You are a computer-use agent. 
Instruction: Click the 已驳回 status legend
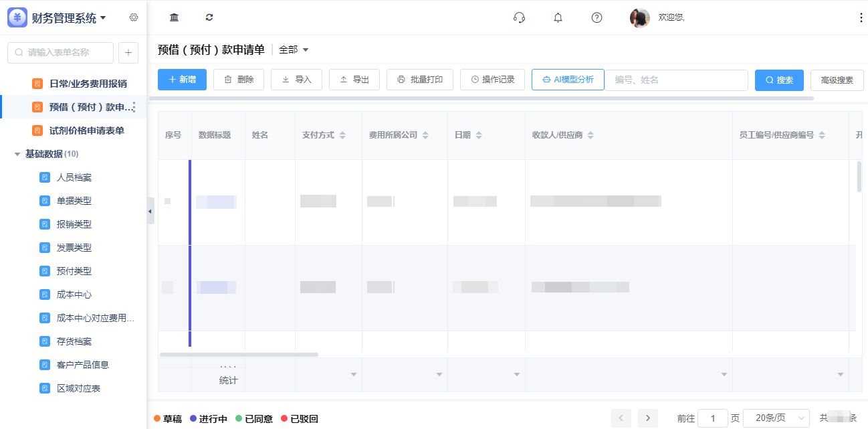pyautogui.click(x=300, y=419)
